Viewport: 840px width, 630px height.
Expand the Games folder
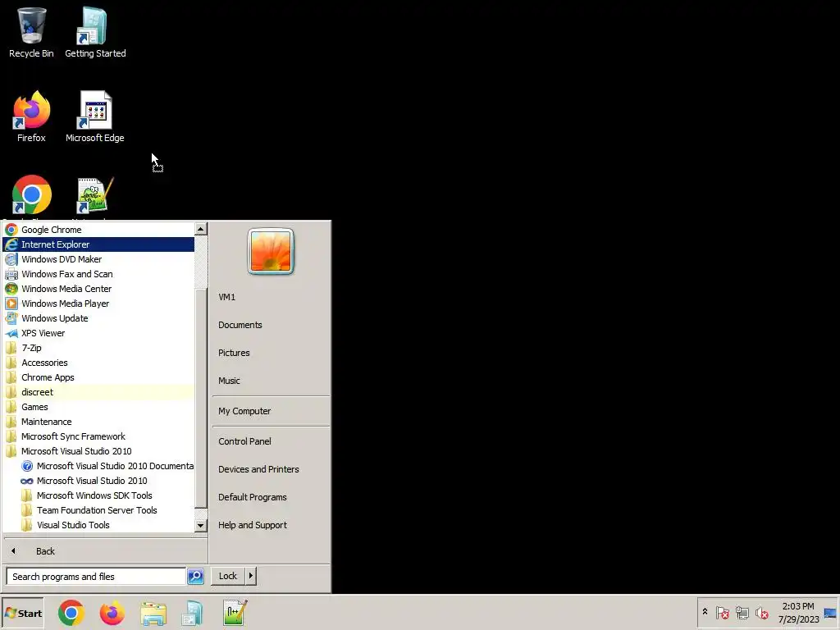pos(98,407)
